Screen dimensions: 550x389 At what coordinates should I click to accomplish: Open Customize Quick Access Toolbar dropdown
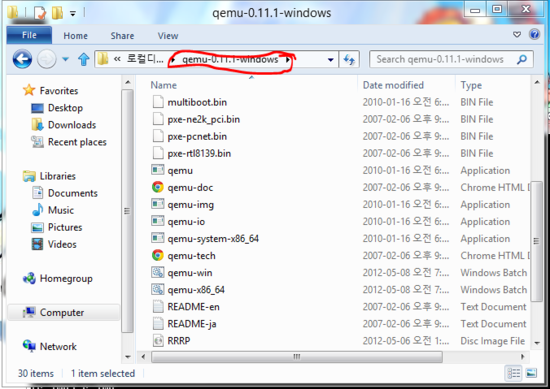[x=73, y=13]
